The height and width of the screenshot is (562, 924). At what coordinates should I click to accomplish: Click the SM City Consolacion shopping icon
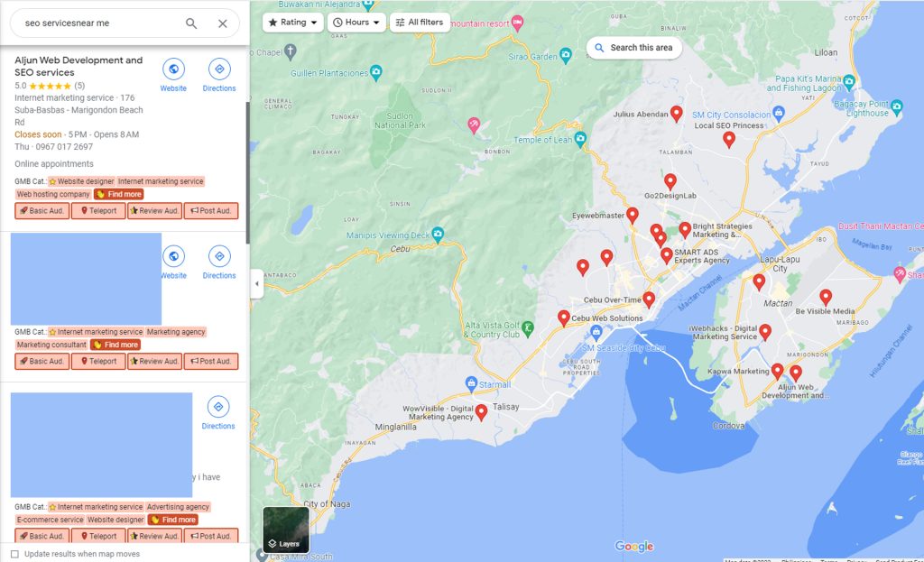click(779, 113)
